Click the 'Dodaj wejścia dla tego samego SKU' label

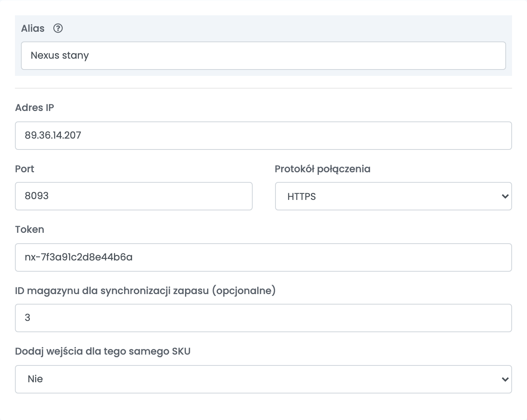coord(103,351)
